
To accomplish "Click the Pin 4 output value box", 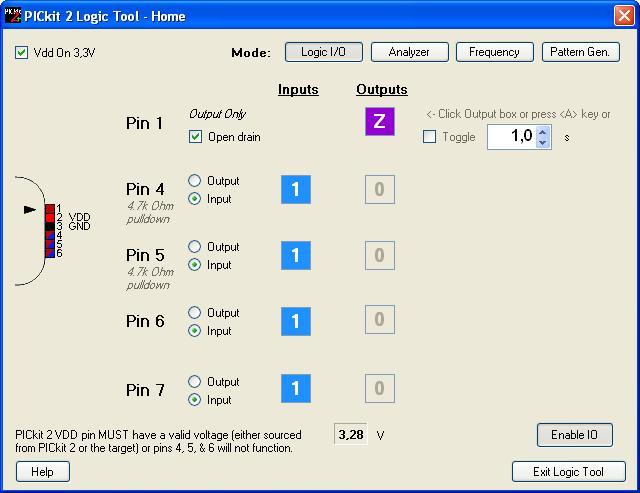I will tap(380, 189).
